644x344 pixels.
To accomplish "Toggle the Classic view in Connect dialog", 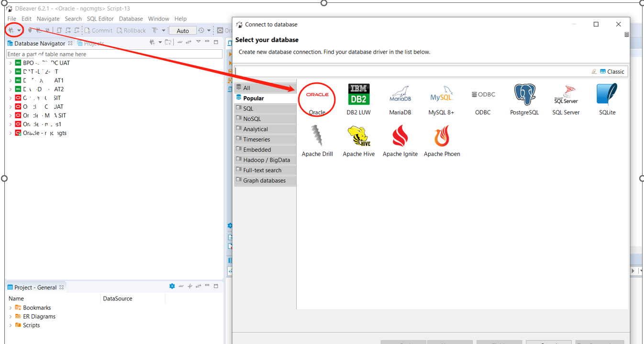I will 612,71.
